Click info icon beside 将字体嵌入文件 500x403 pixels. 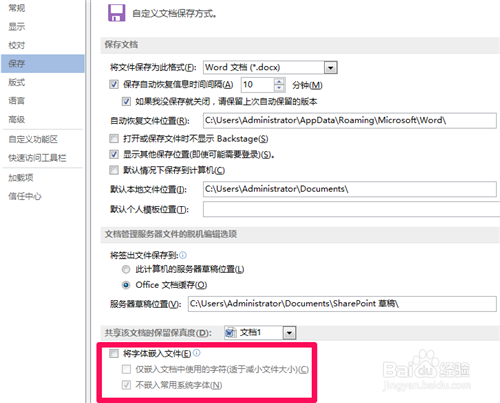(197, 353)
